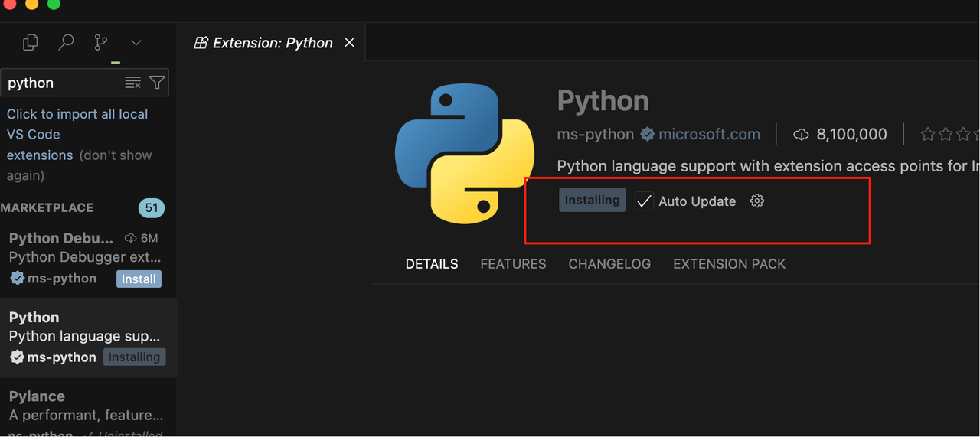
Task: Click the Python language support description text
Action: tap(768, 166)
